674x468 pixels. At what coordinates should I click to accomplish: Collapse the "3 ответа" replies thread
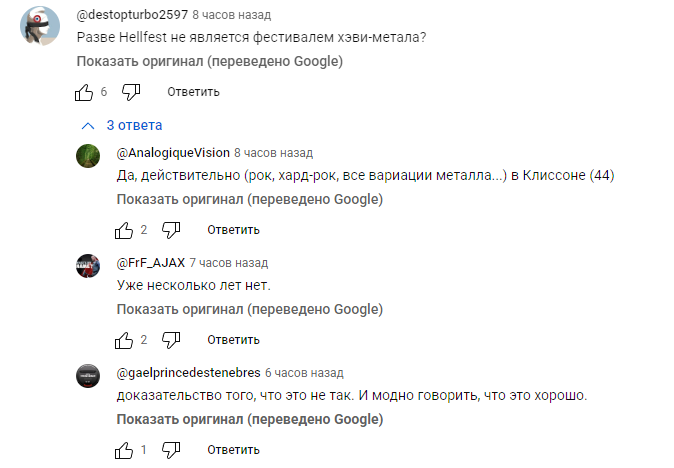[122, 126]
